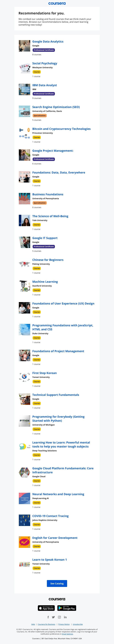Tap the Google Play badge

67,608
